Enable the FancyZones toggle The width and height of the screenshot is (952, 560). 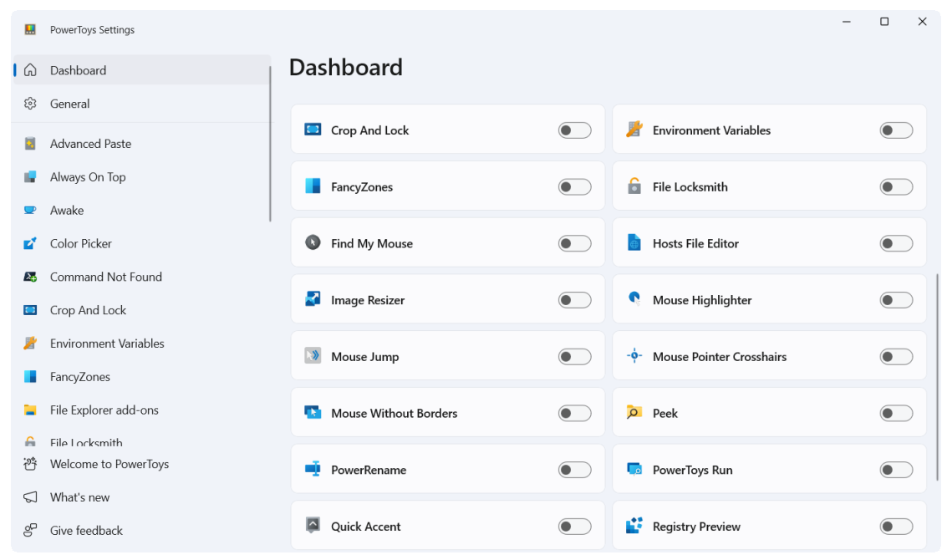coord(574,187)
